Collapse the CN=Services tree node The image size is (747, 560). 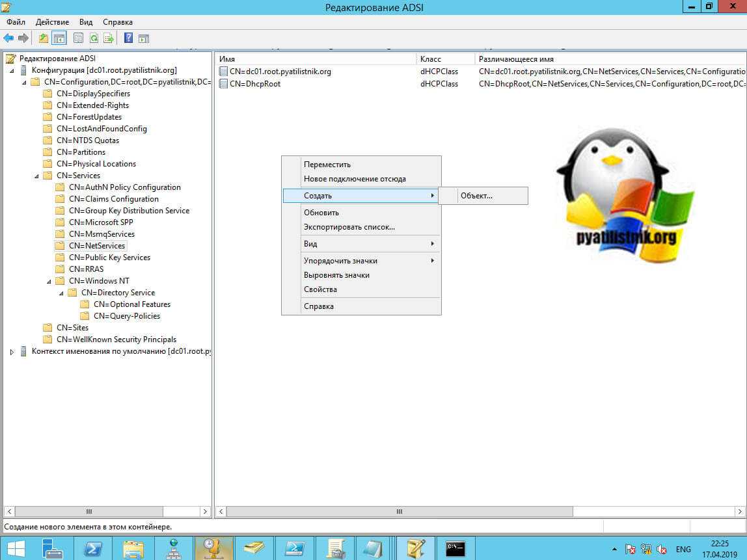pos(36,176)
